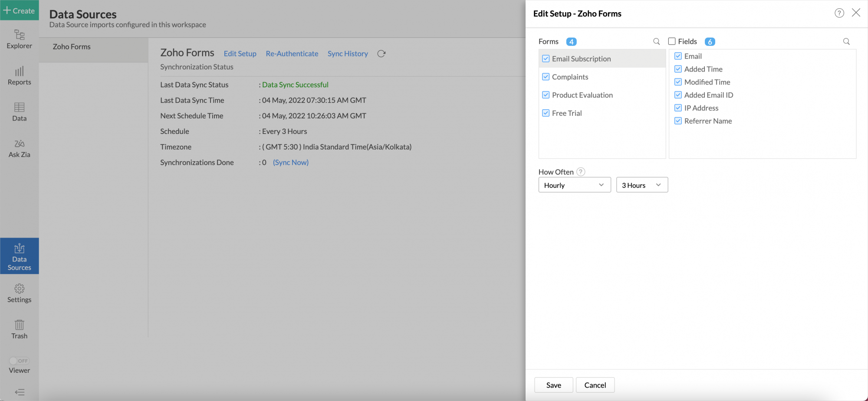Click the Create plus button
The image size is (868, 401).
coord(19,10)
